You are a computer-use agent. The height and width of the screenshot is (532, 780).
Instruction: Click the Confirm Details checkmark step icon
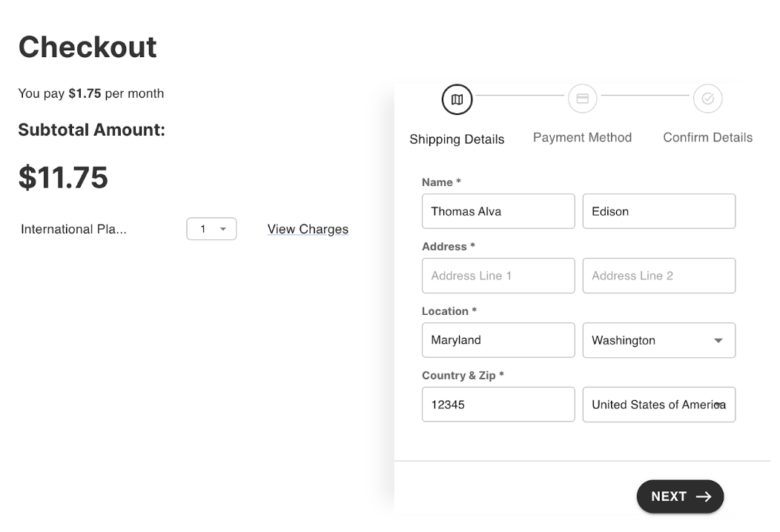[707, 99]
